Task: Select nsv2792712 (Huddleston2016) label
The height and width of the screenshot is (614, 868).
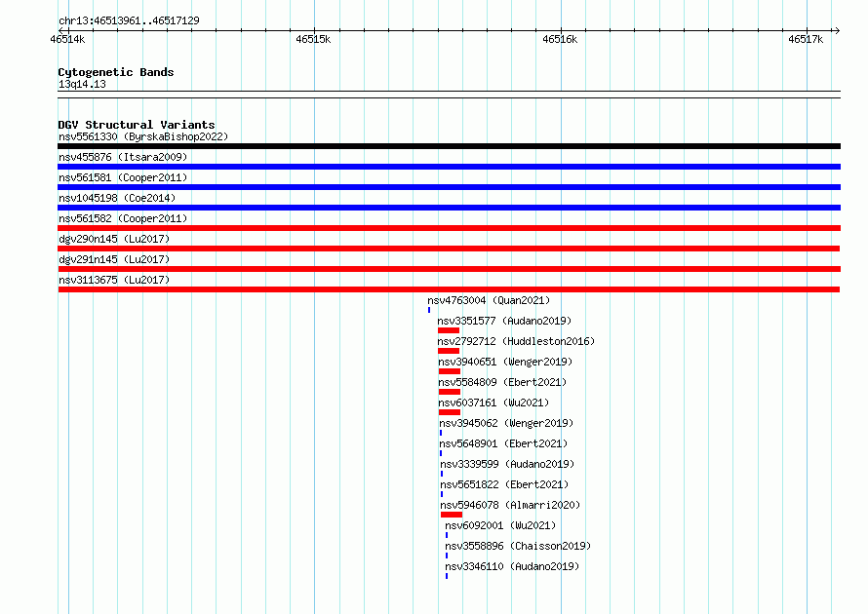Action: pyautogui.click(x=516, y=341)
